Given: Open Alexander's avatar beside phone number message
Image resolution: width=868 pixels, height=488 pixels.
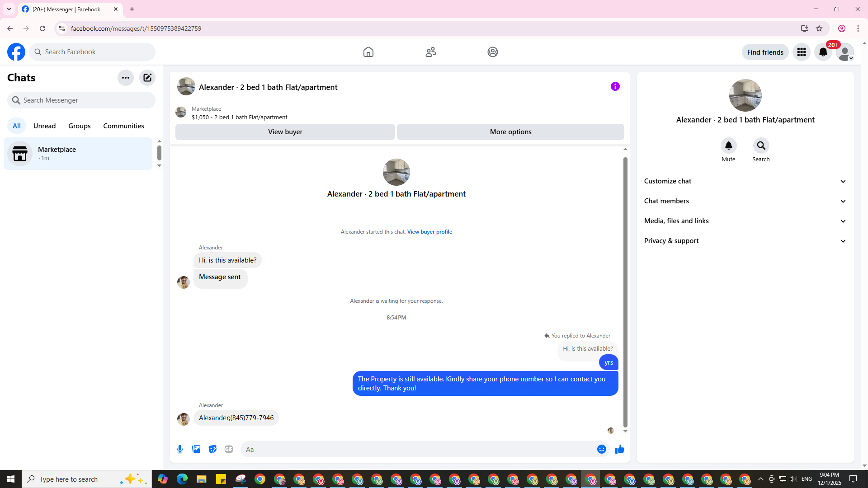Looking at the screenshot, I should tap(184, 419).
